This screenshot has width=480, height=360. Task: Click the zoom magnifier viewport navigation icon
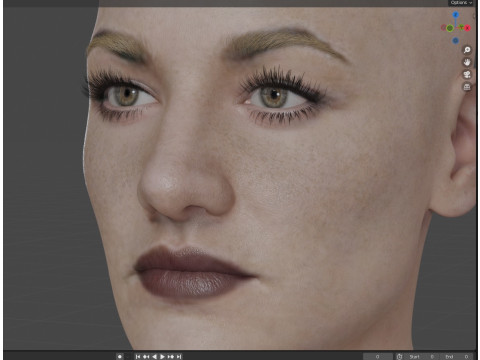coord(467,50)
